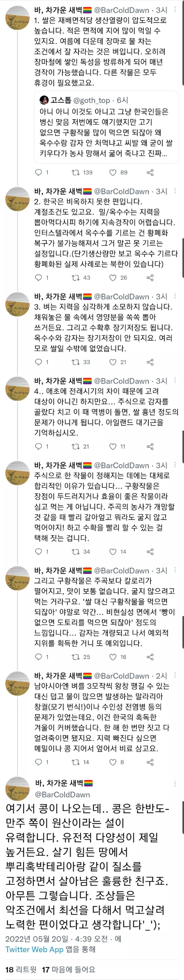Share the fourth tweet about Irish famine
Image resolution: width=184 pixels, height=980 pixels.
coord(150,446)
